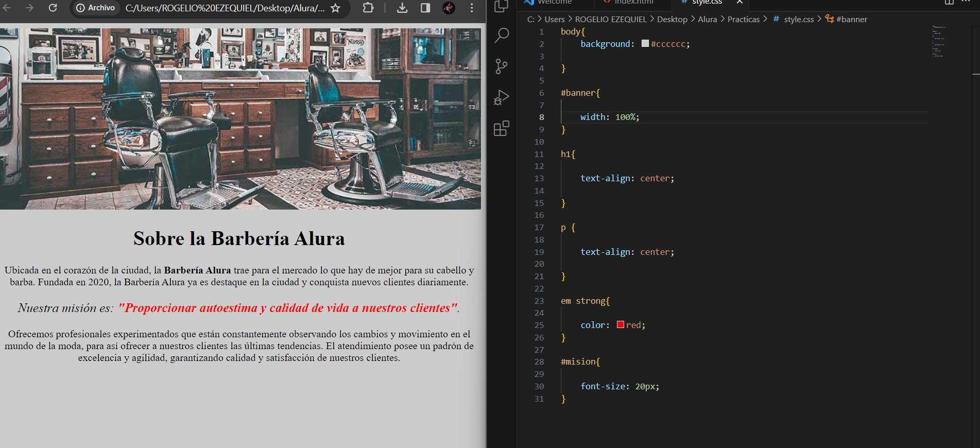Click the p selector on line 17
The height and width of the screenshot is (448, 980).
pos(563,227)
